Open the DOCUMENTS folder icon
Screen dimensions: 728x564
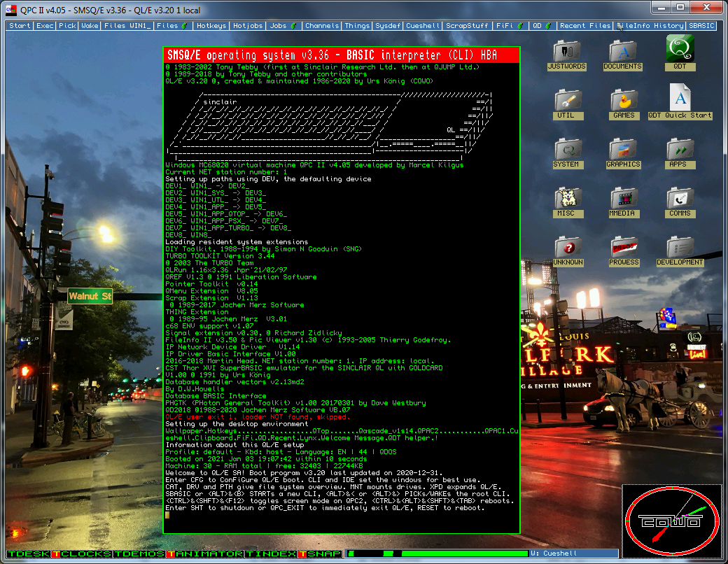tap(622, 55)
